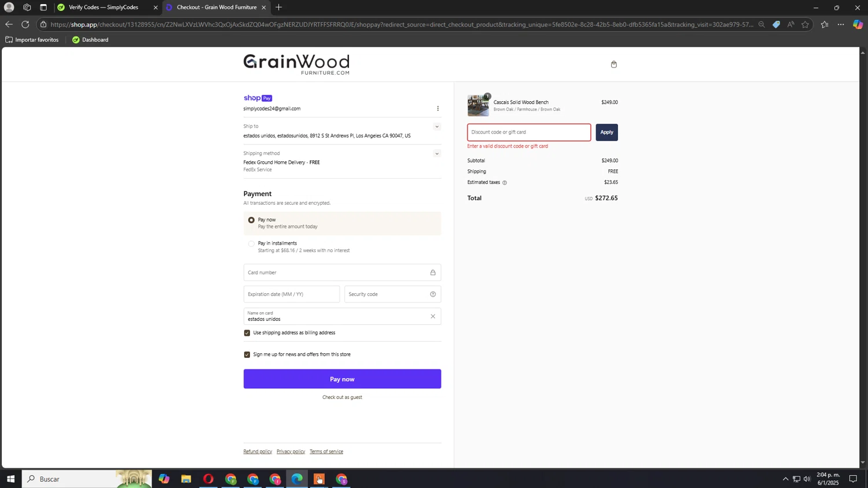Open Edge Settings and more menu
868x488 pixels.
tap(841, 24)
